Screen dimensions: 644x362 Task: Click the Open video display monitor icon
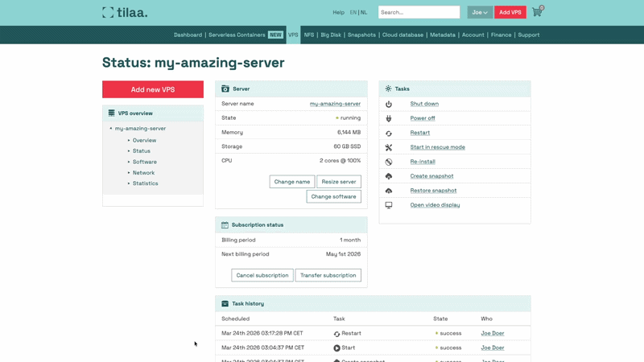pos(389,205)
